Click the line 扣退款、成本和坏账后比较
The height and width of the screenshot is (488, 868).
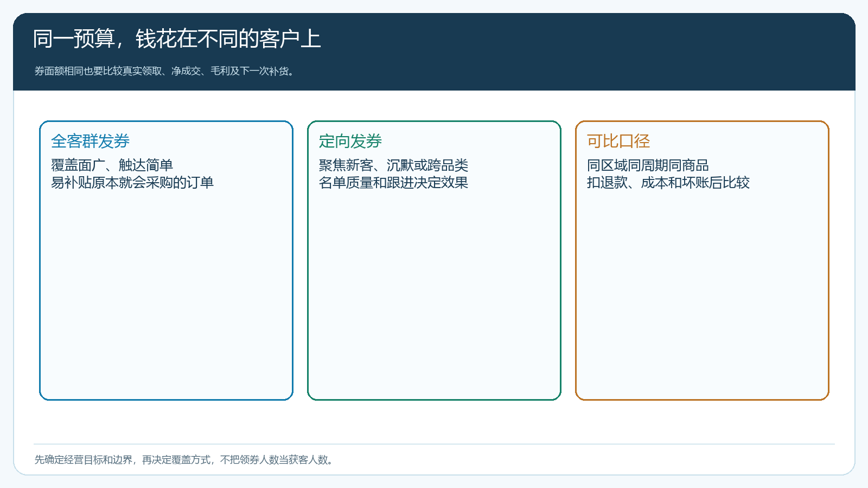tap(668, 182)
